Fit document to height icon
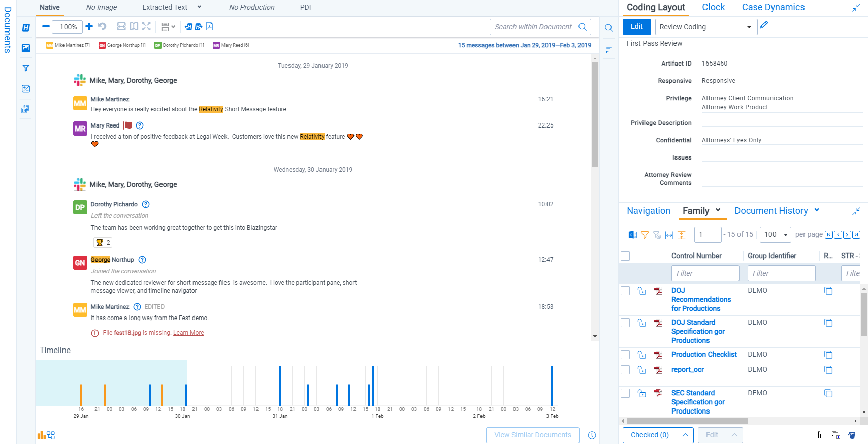The image size is (868, 444). (x=134, y=26)
